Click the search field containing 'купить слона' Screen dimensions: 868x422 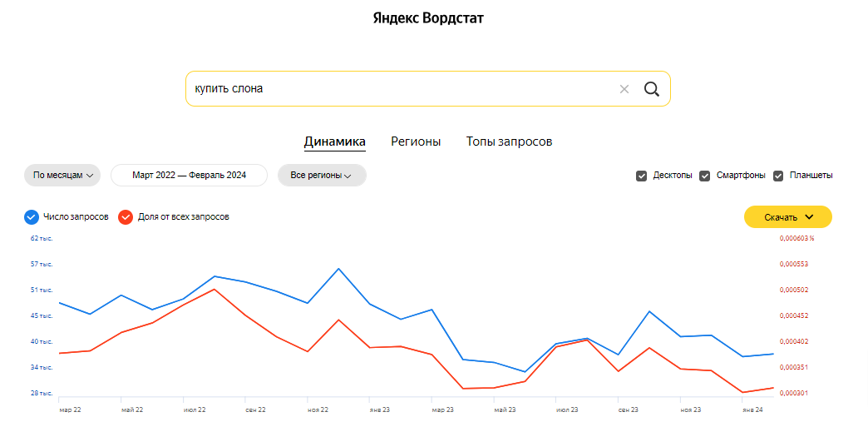click(x=428, y=89)
